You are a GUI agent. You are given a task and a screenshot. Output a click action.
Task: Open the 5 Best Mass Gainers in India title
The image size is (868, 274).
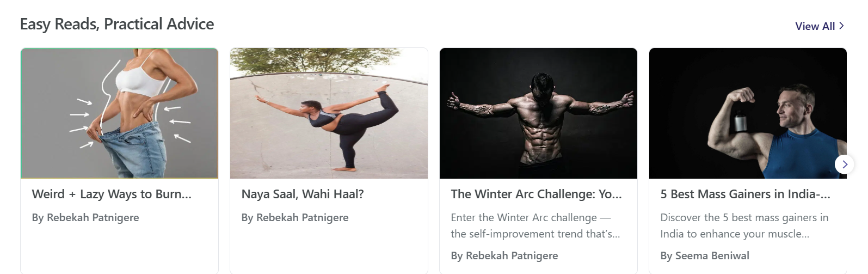(x=745, y=194)
